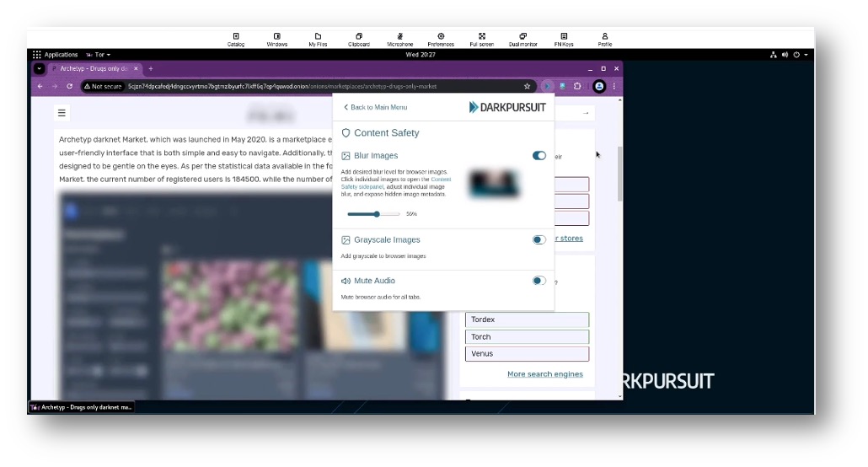Click the second extension icon in toolbar
Screen dimensions: 868x467
pyautogui.click(x=562, y=87)
